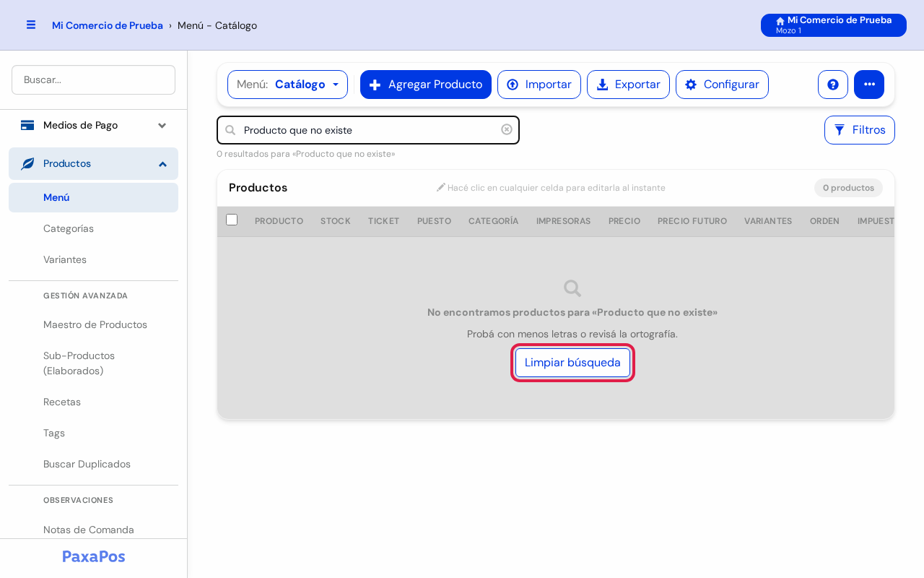Click the Importar button

539,85
